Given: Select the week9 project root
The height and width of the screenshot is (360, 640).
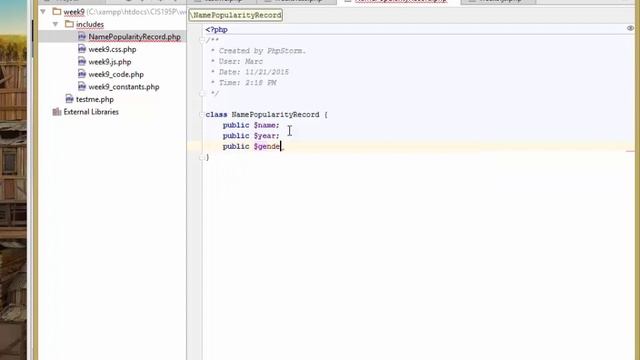Looking at the screenshot, I should tap(74, 12).
